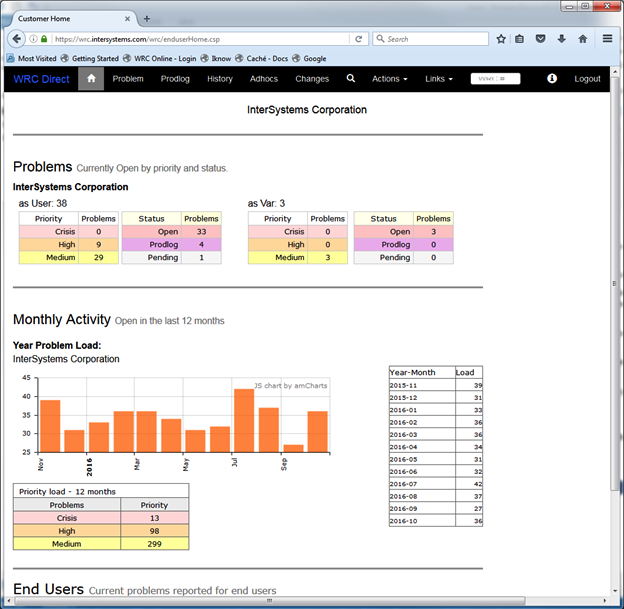This screenshot has width=624, height=609.
Task: Click the vertical page scrollbar thumb
Action: [x=615, y=283]
